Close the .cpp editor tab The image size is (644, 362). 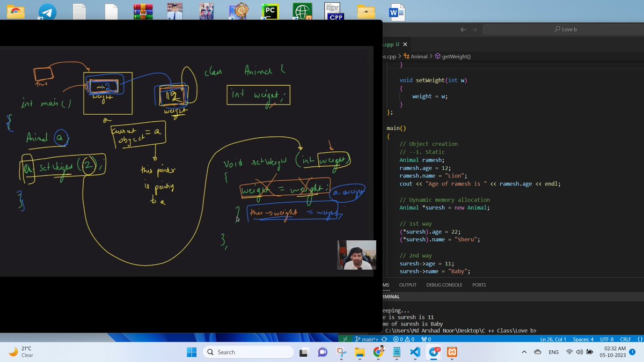405,45
